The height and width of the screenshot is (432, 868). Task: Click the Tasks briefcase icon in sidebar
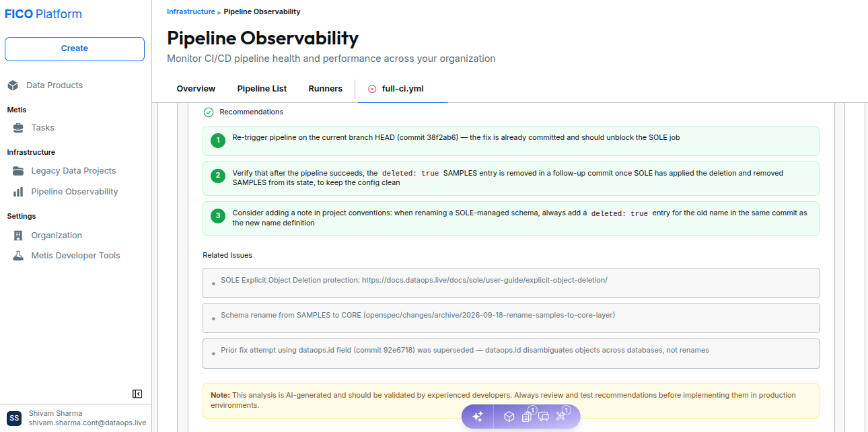click(x=18, y=128)
